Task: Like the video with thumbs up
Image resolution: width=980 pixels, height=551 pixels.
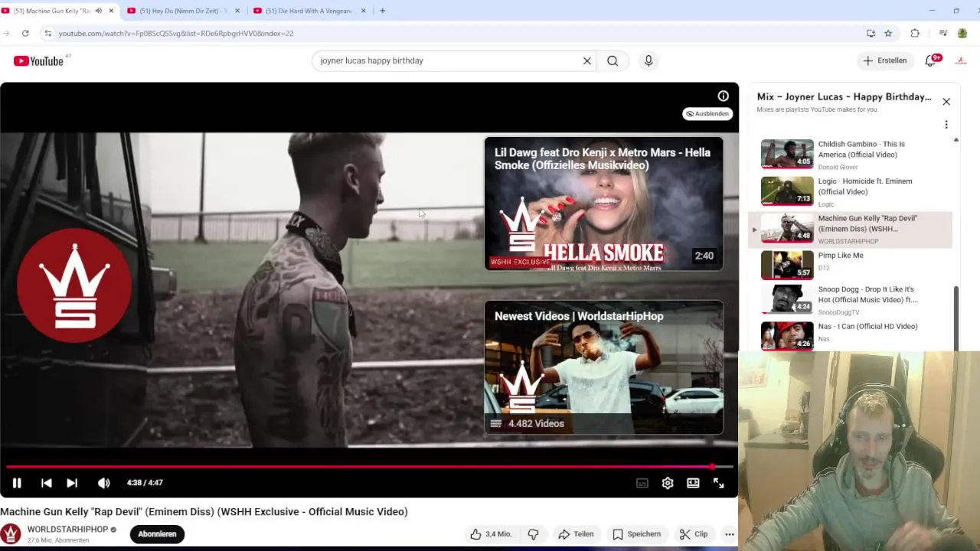Action: click(492, 534)
